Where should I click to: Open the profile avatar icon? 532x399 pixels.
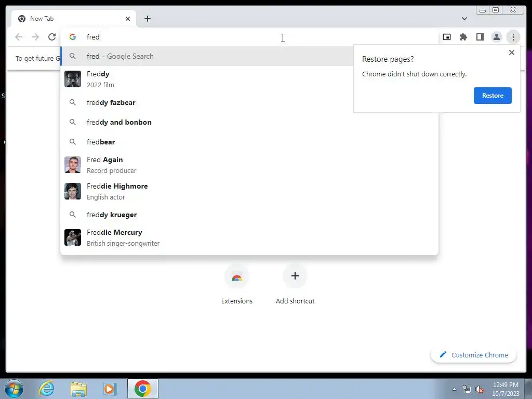click(496, 37)
